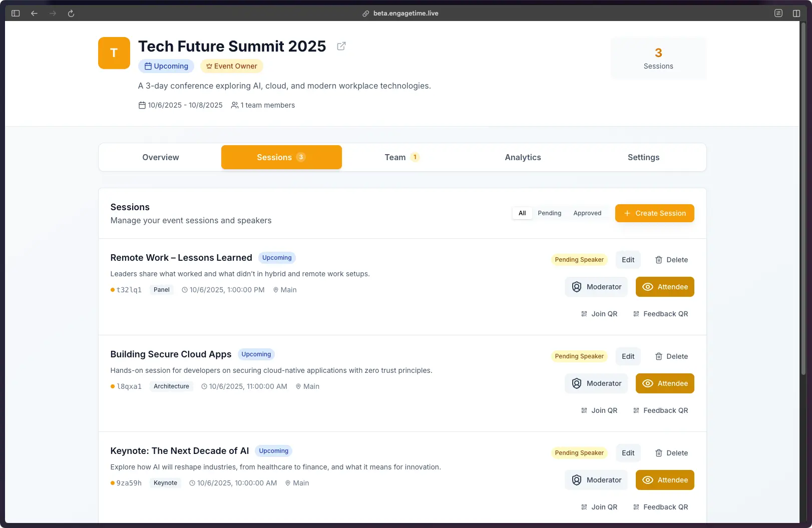Click Join QR for Keynote session
Screen dimensions: 812x528
click(x=598, y=507)
